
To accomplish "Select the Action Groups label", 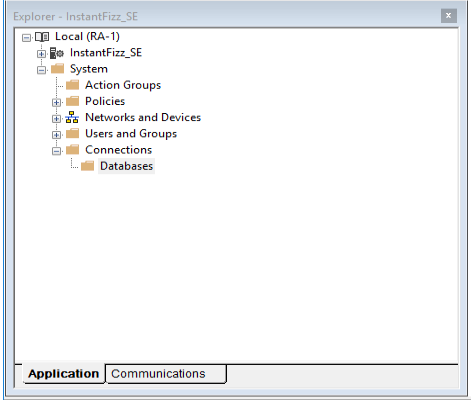I will pos(123,85).
